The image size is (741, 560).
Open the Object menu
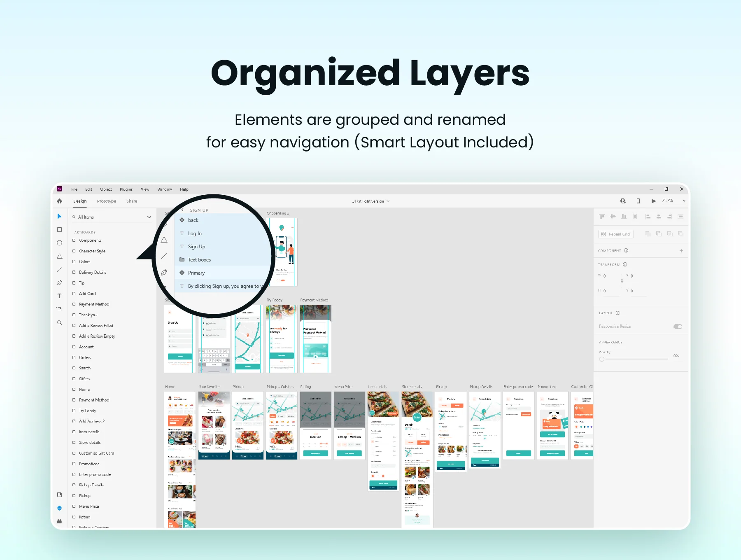(106, 189)
